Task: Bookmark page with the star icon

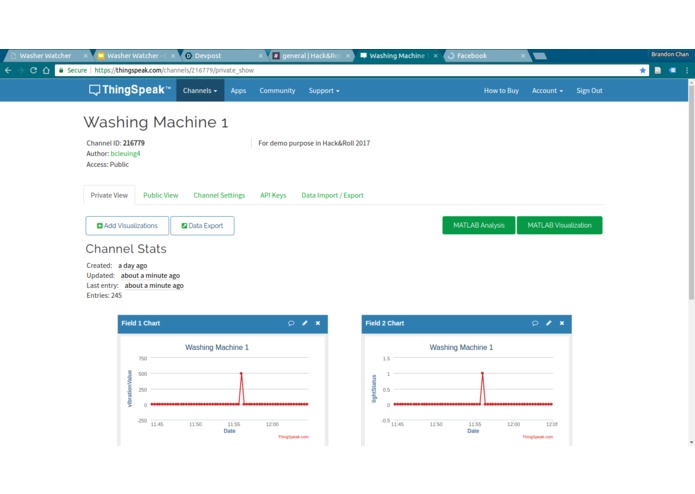Action: tap(642, 70)
